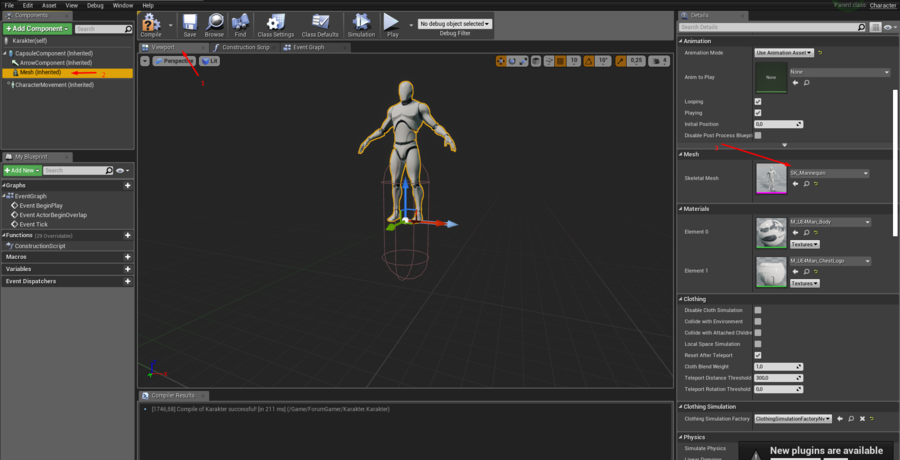The width and height of the screenshot is (900, 460).
Task: Add a new variable with plus icon
Action: point(127,269)
